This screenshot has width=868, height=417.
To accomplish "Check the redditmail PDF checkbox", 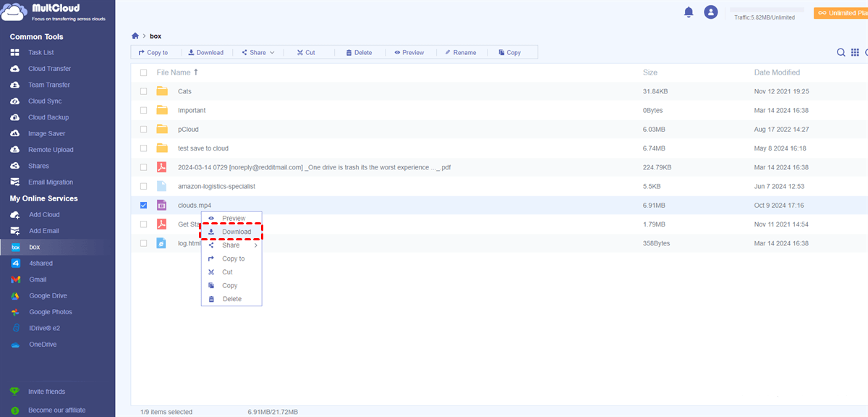I will [143, 167].
